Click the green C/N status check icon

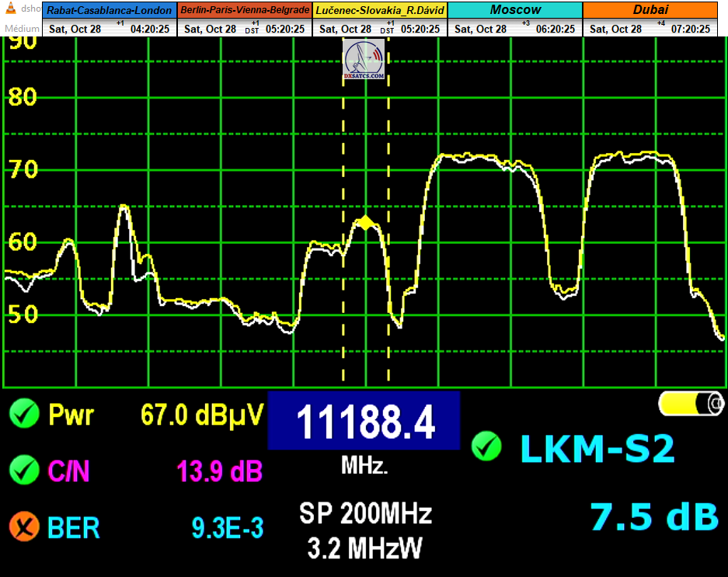(x=24, y=470)
